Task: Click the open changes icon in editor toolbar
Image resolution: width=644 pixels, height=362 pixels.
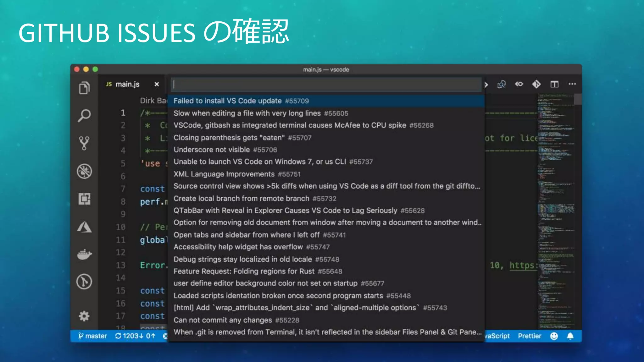Action: [x=502, y=84]
